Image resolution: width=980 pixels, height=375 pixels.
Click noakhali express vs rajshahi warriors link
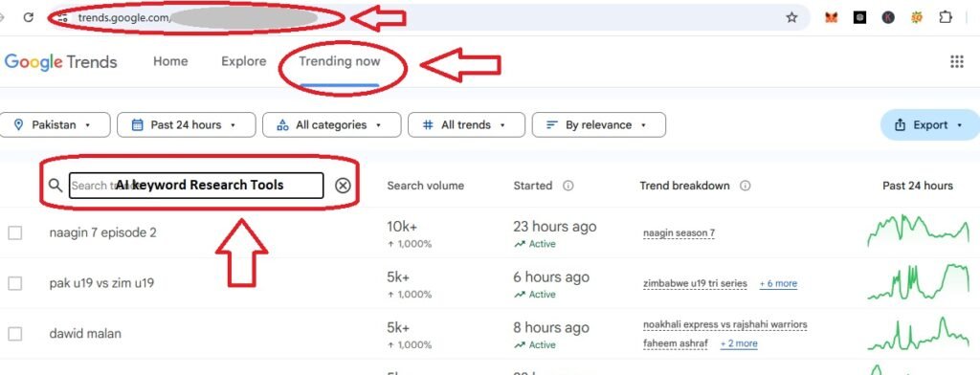coord(725,324)
